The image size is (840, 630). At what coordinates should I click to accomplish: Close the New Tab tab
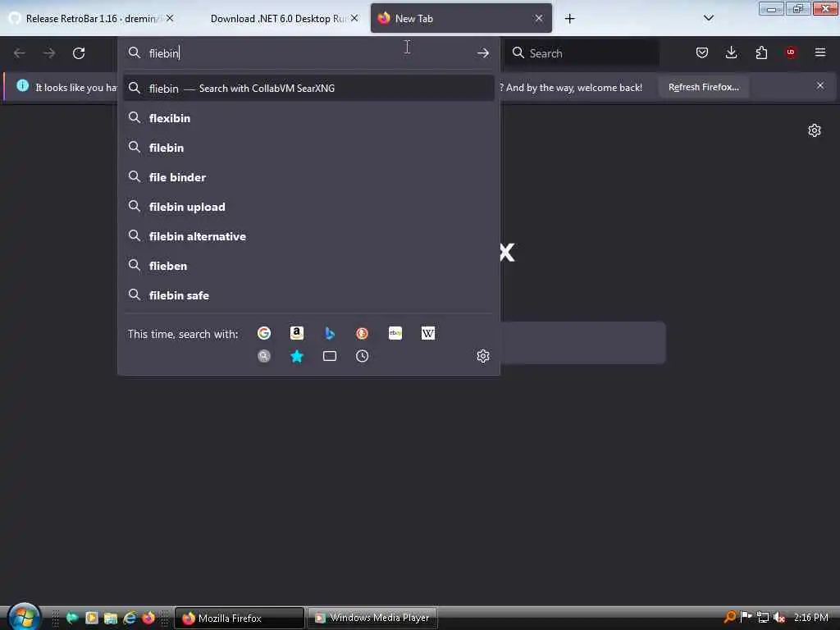click(539, 18)
